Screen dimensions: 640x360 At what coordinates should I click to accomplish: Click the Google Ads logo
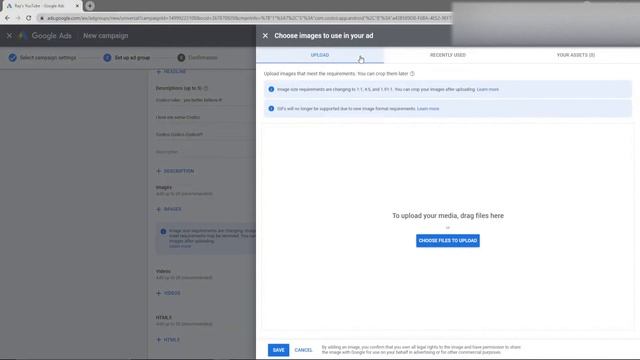[x=46, y=36]
